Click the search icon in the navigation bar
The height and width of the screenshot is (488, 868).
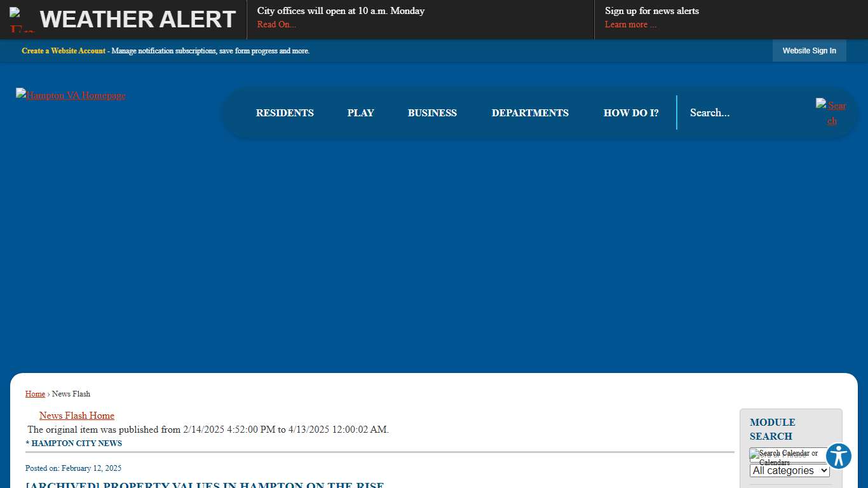(831, 112)
